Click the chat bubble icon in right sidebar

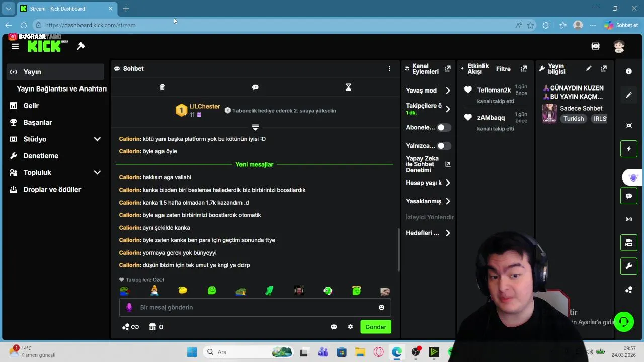629,196
